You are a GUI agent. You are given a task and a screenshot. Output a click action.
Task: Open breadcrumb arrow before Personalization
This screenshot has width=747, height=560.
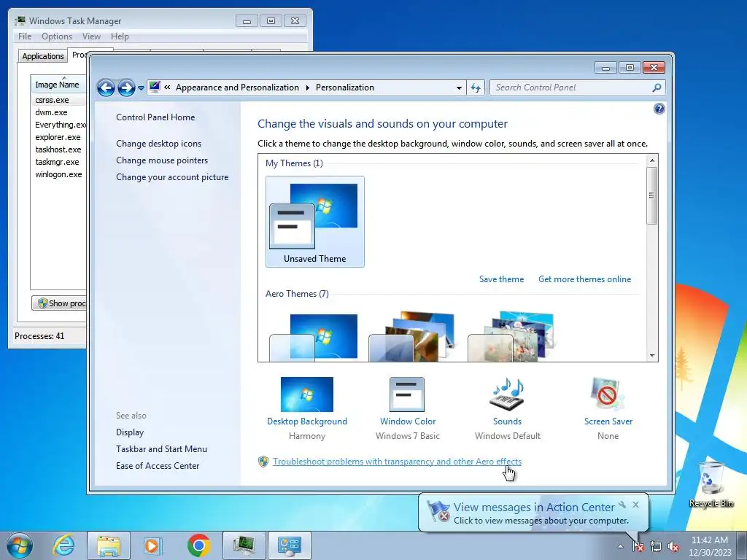coord(307,87)
